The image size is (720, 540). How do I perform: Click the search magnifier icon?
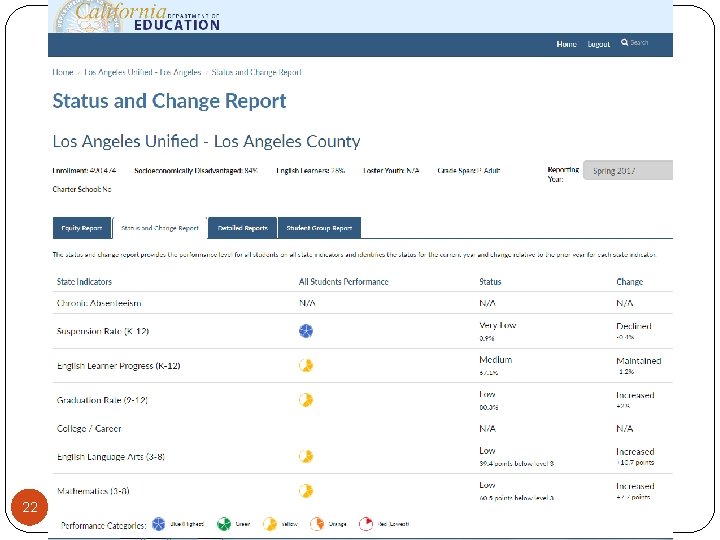(624, 42)
